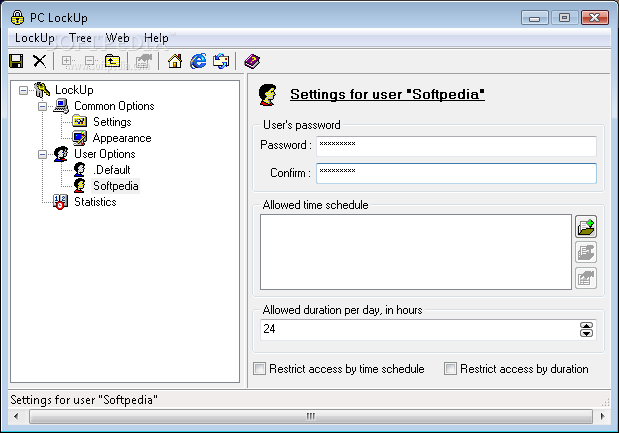This screenshot has width=619, height=433.
Task: Select Settings in the tree
Action: pyautogui.click(x=112, y=122)
